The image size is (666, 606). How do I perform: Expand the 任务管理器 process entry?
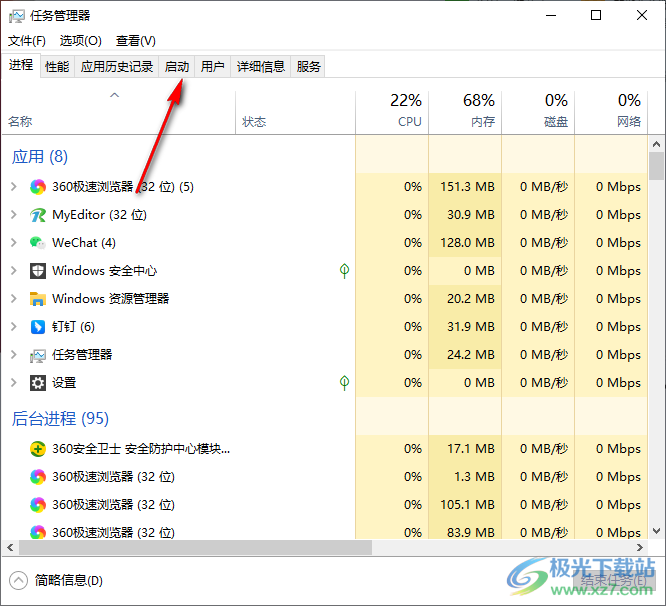click(14, 355)
